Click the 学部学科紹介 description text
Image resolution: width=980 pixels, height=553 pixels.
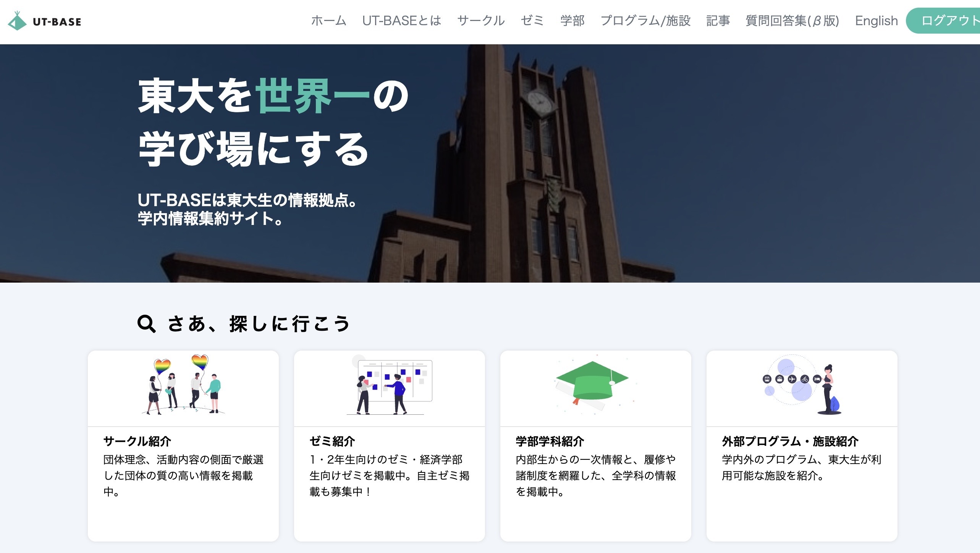point(596,475)
